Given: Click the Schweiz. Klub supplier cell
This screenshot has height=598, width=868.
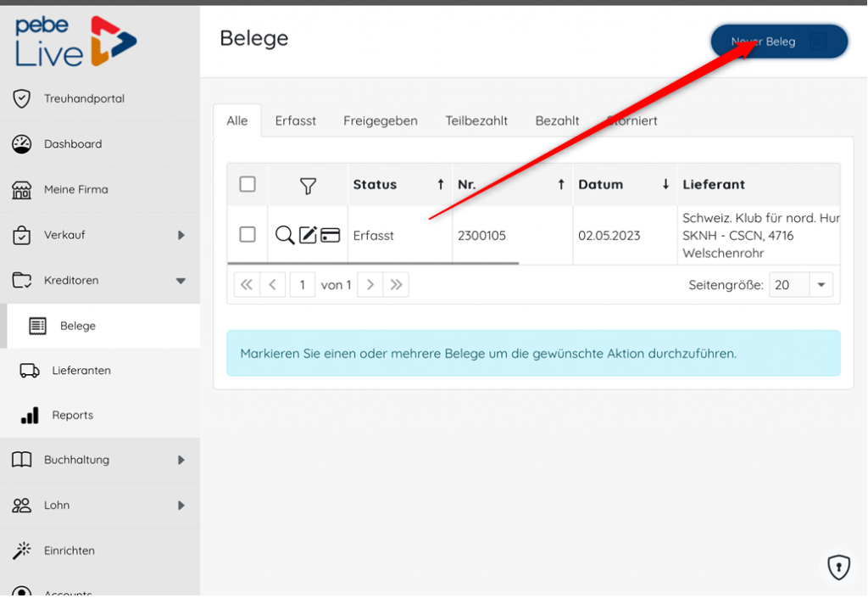Looking at the screenshot, I should point(760,235).
